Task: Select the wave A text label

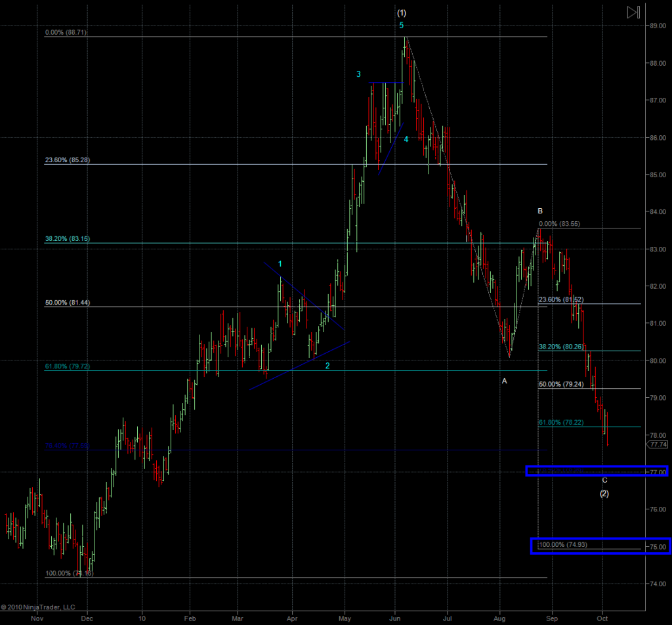Action: tap(504, 381)
